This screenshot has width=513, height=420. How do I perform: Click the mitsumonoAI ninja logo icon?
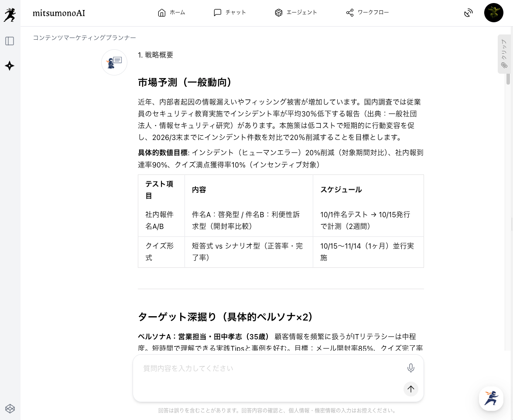click(x=10, y=15)
